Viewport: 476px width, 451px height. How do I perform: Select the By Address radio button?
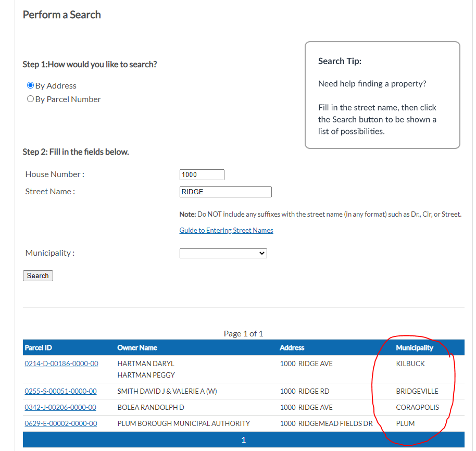(30, 85)
